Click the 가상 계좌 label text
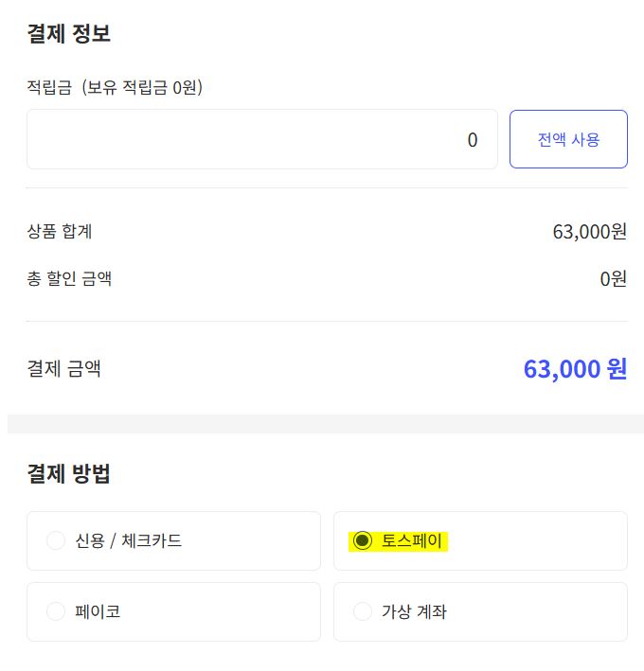The width and height of the screenshot is (644, 671). (414, 611)
